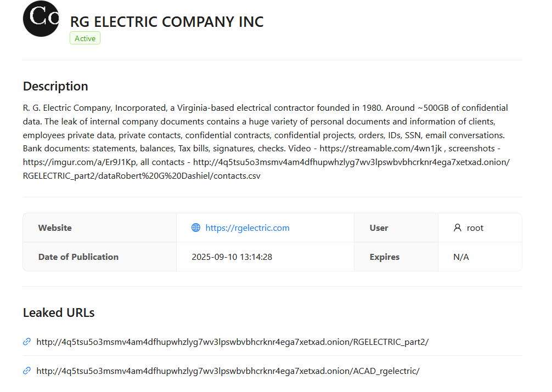This screenshot has width=552, height=392.
Task: Click the description paragraph's first line
Action: [266, 107]
